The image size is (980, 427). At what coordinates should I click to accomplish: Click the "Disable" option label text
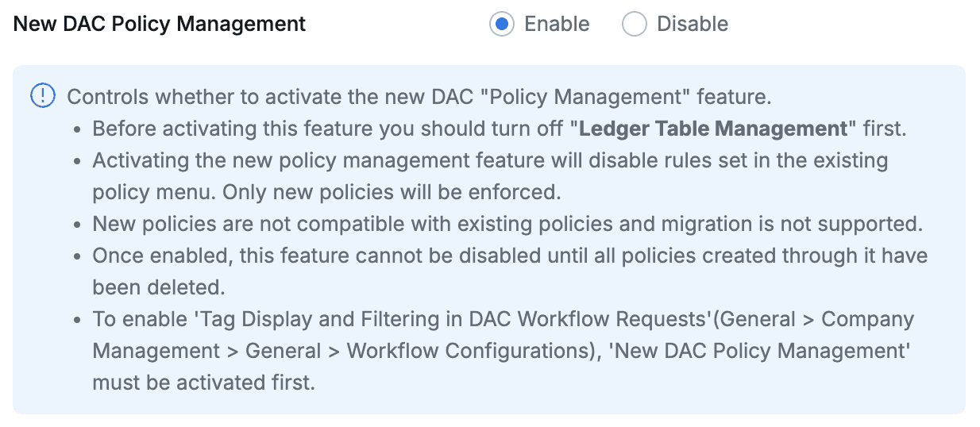click(692, 24)
